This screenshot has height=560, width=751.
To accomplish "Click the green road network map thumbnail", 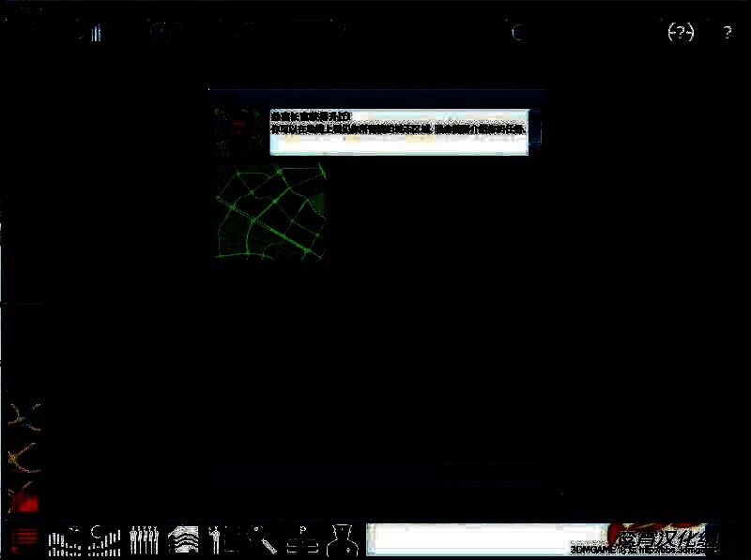I will (271, 210).
